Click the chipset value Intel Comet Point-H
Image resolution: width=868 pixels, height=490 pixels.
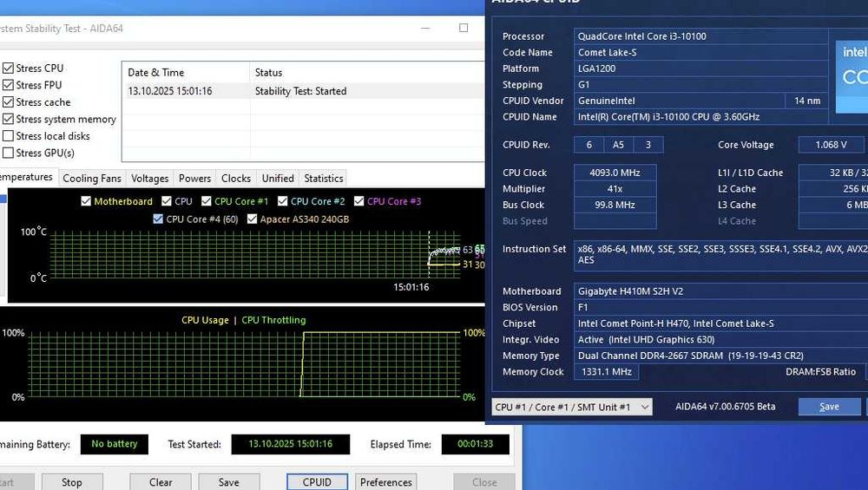(720, 323)
